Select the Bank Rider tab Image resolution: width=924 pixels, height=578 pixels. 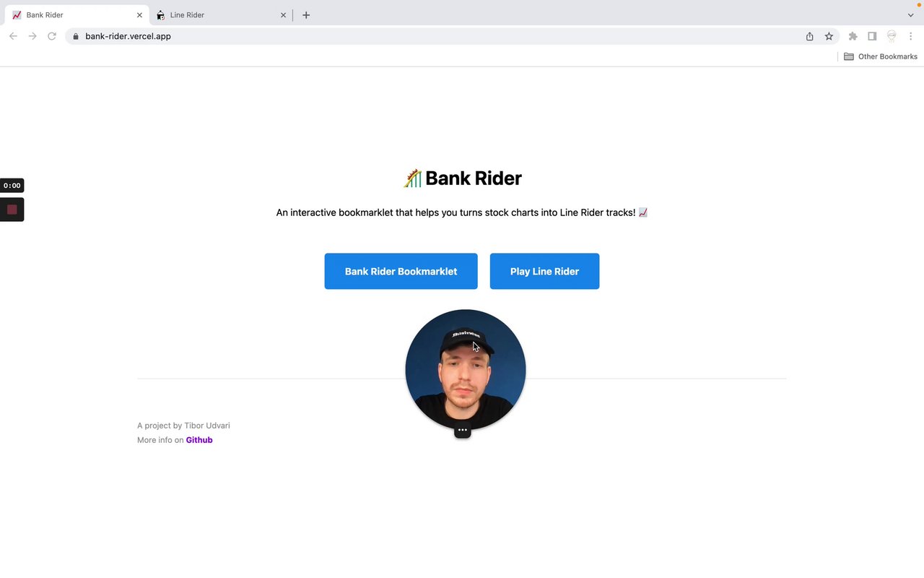tap(76, 14)
